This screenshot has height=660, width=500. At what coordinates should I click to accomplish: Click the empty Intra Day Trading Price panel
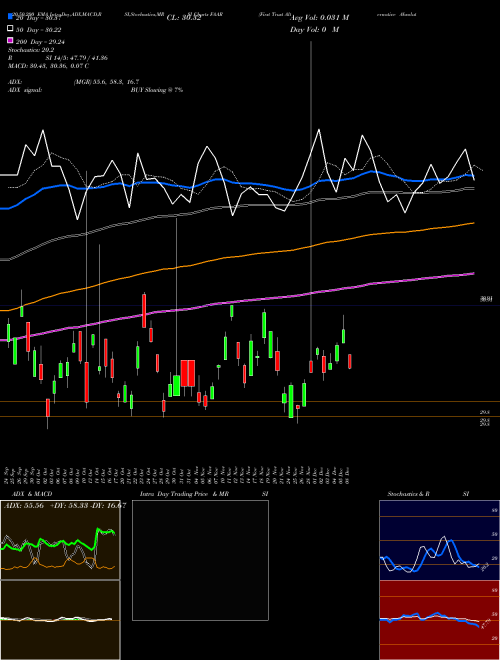200,560
